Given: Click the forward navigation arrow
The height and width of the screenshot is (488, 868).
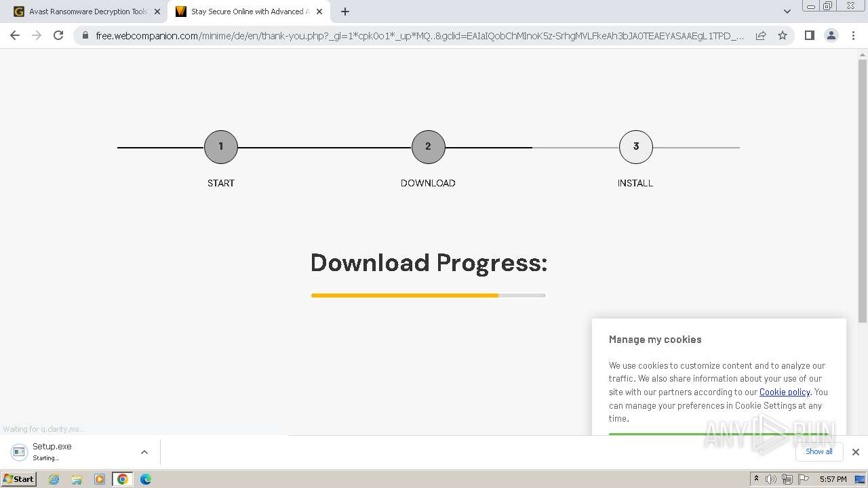Looking at the screenshot, I should click(x=37, y=35).
